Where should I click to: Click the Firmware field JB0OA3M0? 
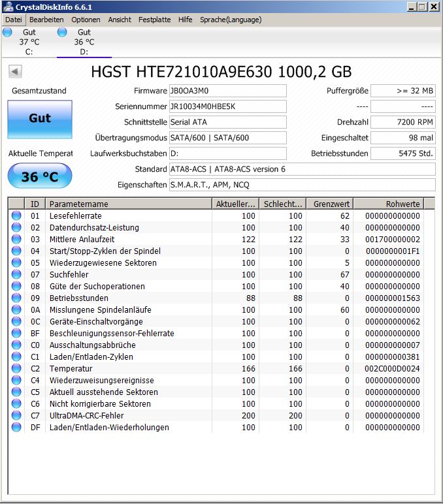point(228,91)
